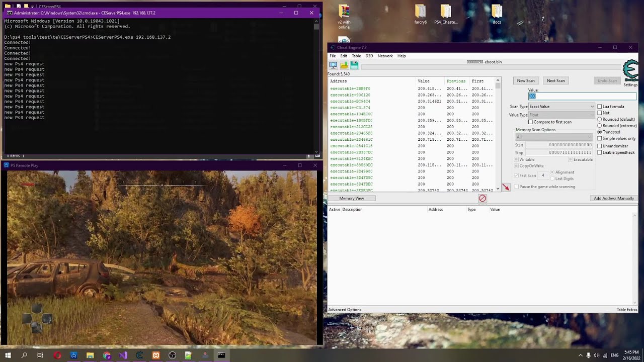Viewport: 644px width, 362px height.
Task: Sort by the Previous column header
Action: [457, 81]
